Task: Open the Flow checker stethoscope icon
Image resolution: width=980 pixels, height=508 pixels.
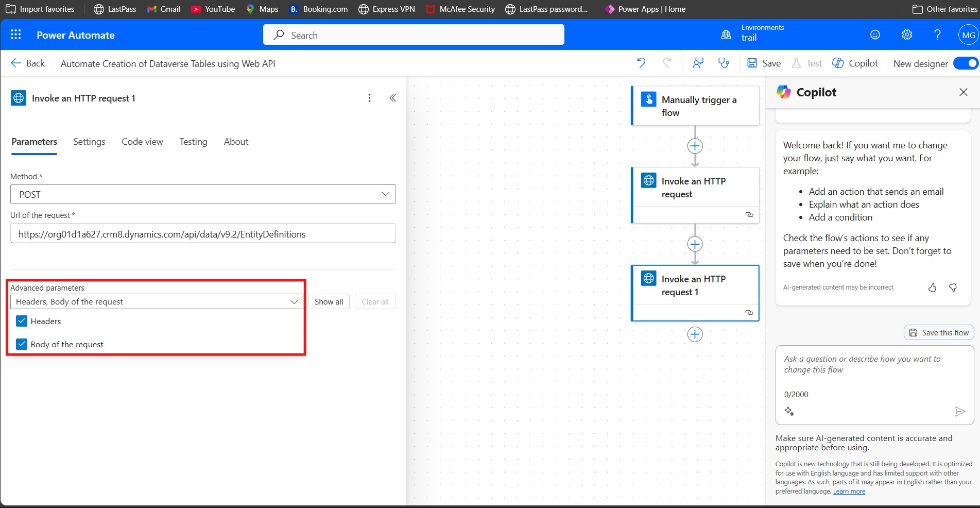Action: tap(724, 63)
